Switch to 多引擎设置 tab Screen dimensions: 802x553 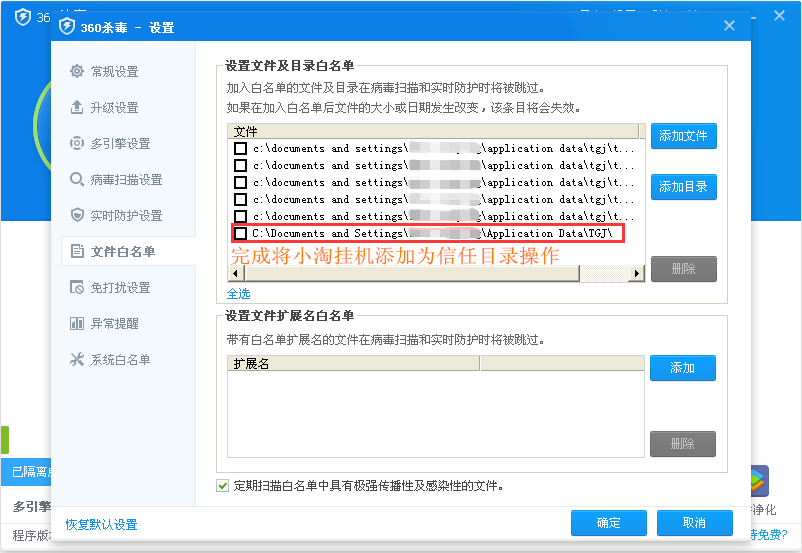pyautogui.click(x=121, y=144)
